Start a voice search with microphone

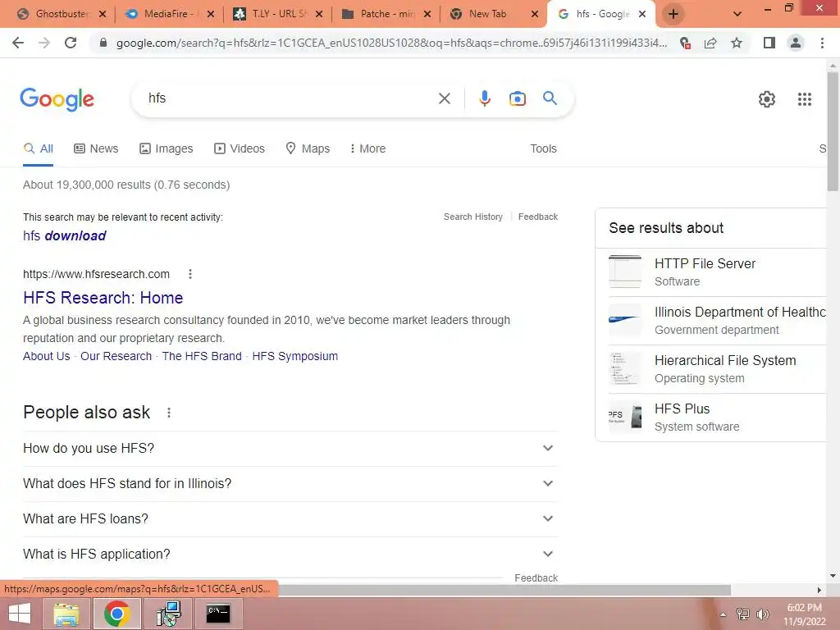[x=484, y=98]
